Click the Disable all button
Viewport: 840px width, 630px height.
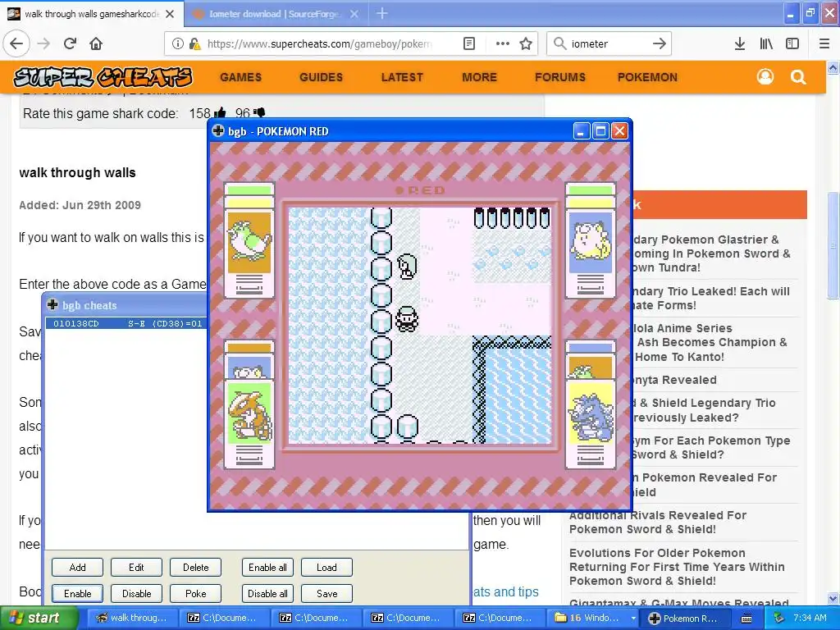(x=268, y=594)
